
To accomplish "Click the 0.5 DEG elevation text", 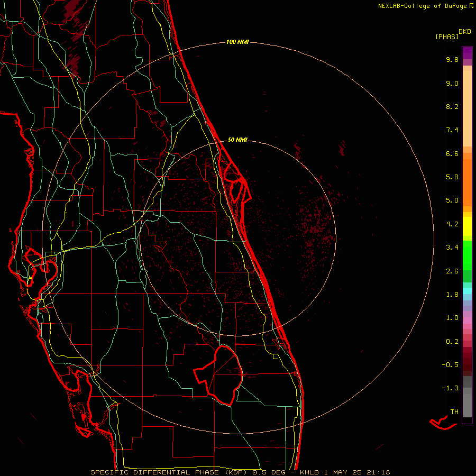I will [x=269, y=472].
